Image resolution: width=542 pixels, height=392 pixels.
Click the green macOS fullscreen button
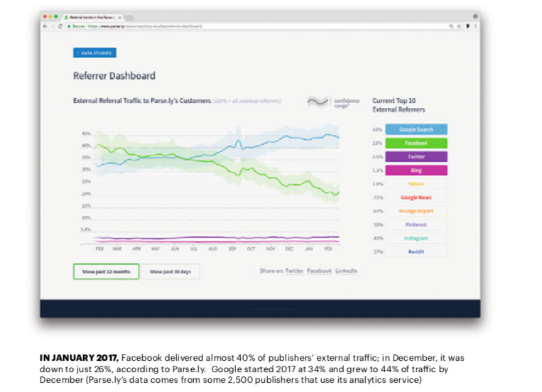56,16
